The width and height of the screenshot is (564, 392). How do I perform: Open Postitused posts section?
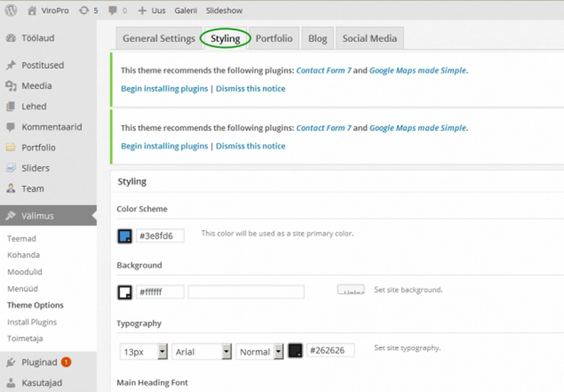pos(42,65)
